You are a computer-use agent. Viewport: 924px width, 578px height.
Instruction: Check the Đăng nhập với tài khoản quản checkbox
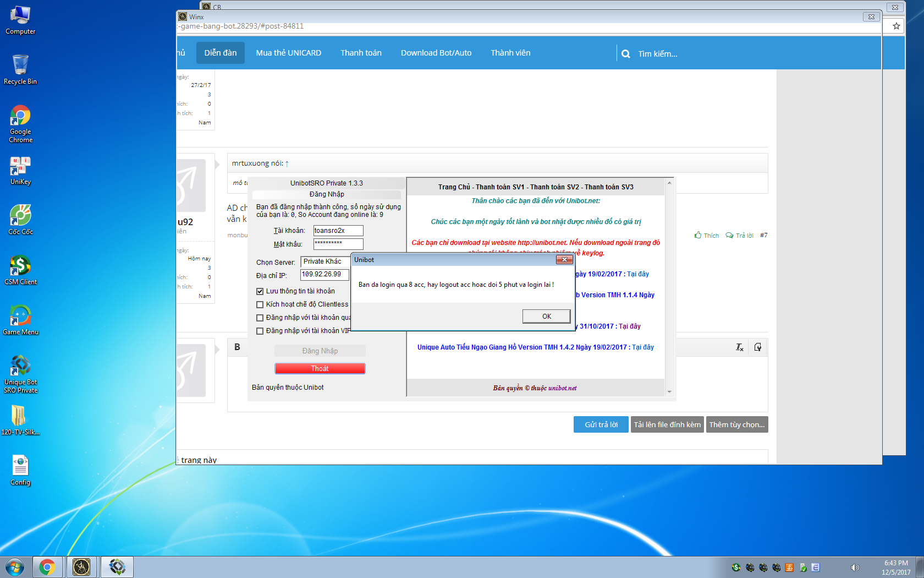pyautogui.click(x=260, y=318)
